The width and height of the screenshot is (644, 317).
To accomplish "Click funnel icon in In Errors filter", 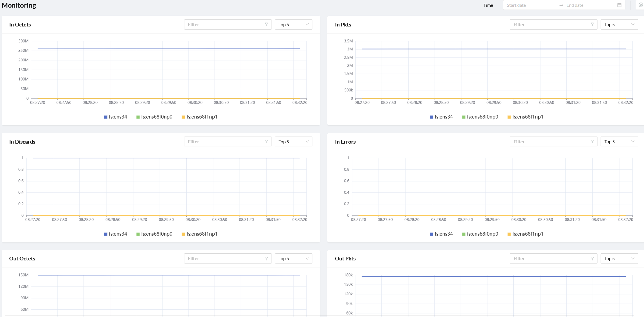I will click(x=592, y=142).
